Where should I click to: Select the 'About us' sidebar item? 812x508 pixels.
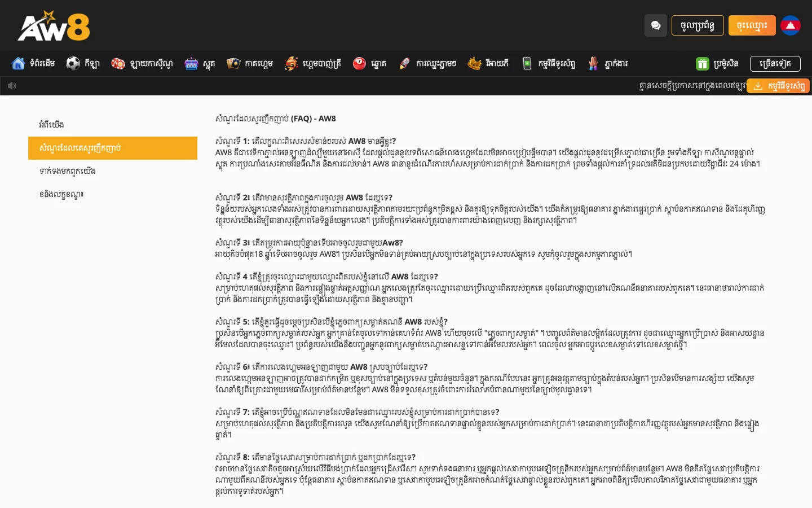tap(113, 125)
